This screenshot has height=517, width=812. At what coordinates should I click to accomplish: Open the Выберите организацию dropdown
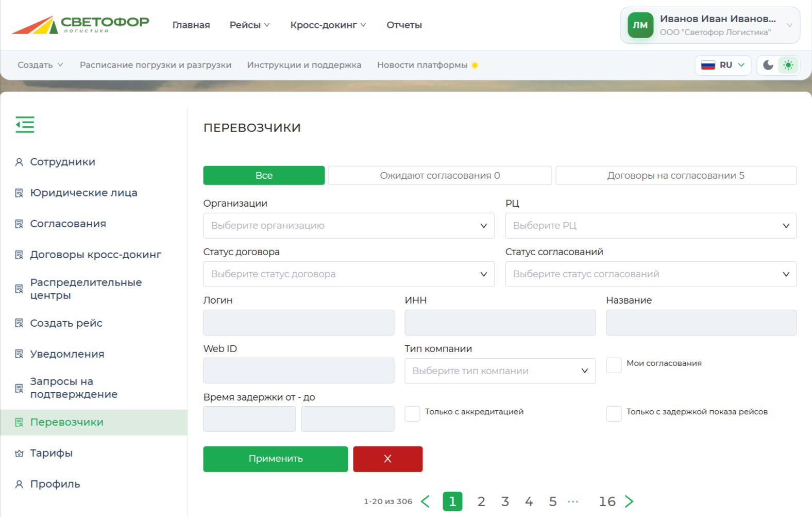coord(349,226)
